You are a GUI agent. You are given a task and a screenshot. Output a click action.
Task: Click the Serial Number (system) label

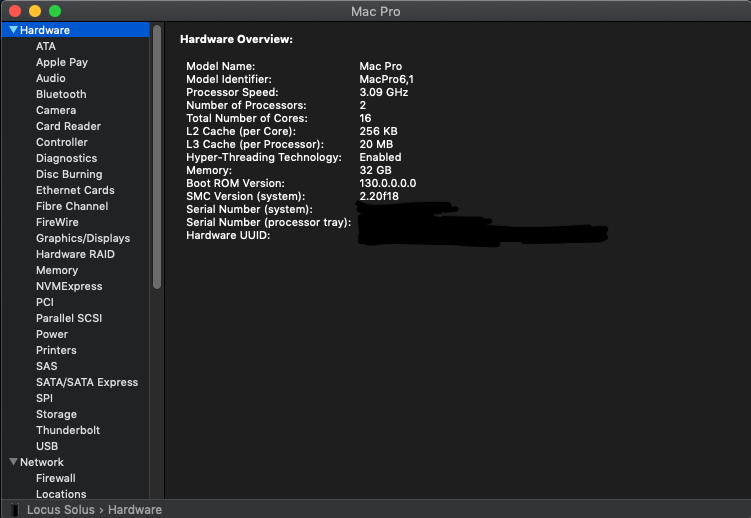tap(249, 209)
